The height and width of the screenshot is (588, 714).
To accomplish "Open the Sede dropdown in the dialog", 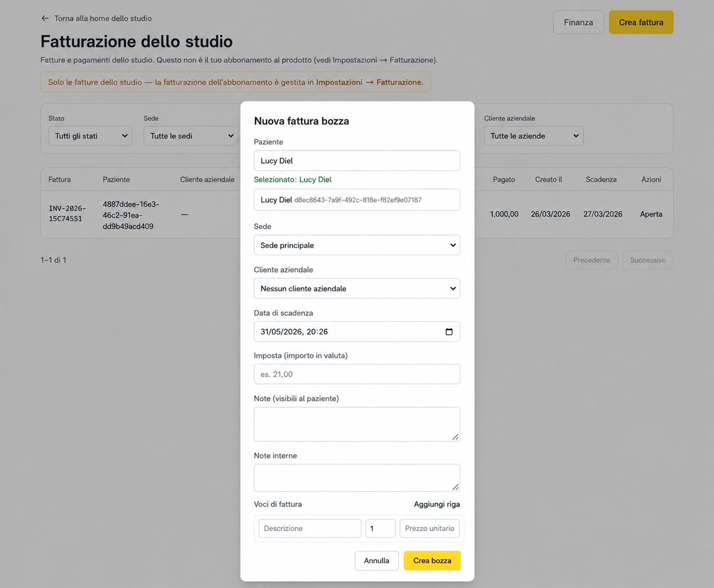I will point(357,245).
